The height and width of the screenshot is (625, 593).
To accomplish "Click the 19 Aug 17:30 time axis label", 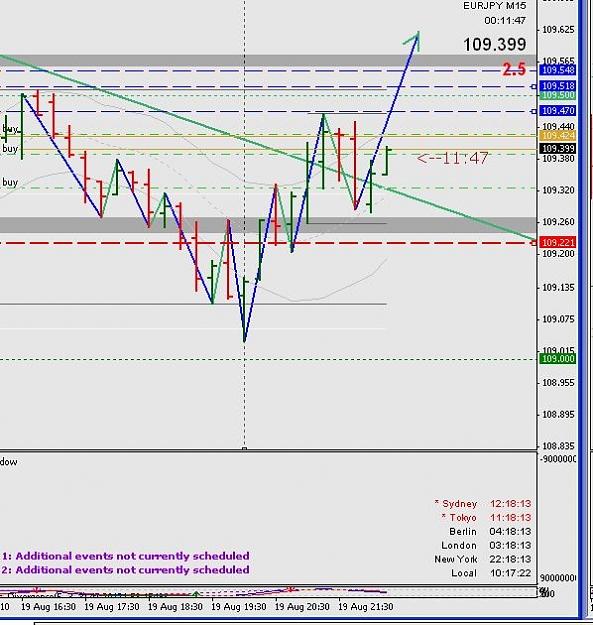I will pos(112,607).
